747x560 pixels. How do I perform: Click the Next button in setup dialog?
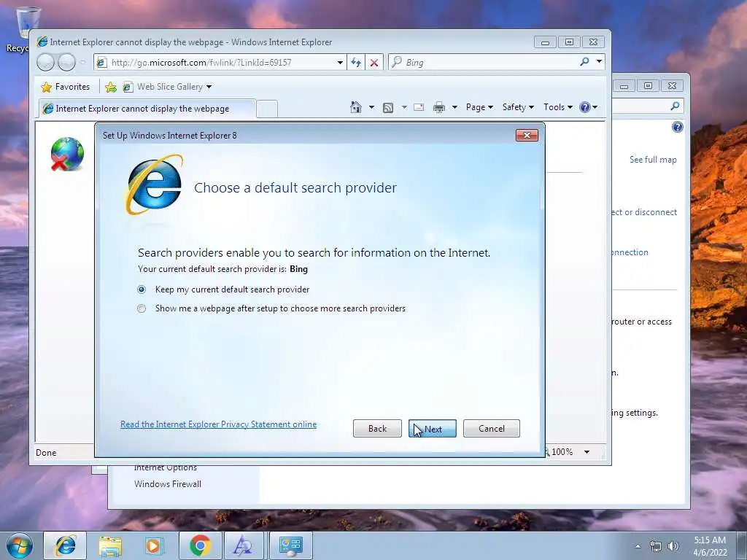[x=432, y=429]
